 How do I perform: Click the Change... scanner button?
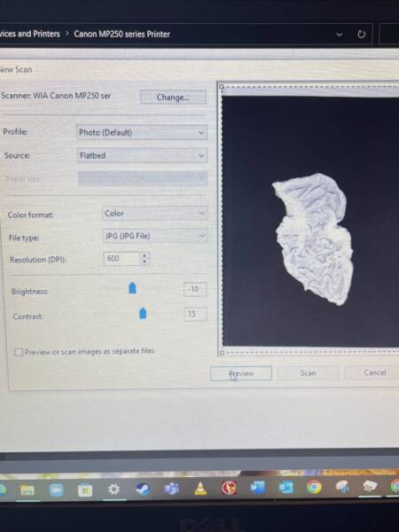click(173, 98)
